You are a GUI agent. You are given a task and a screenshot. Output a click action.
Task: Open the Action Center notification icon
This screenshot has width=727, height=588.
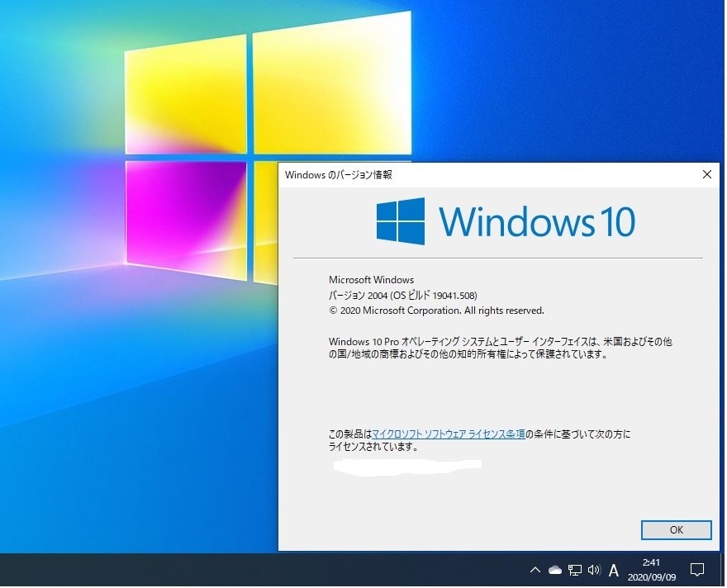click(698, 571)
